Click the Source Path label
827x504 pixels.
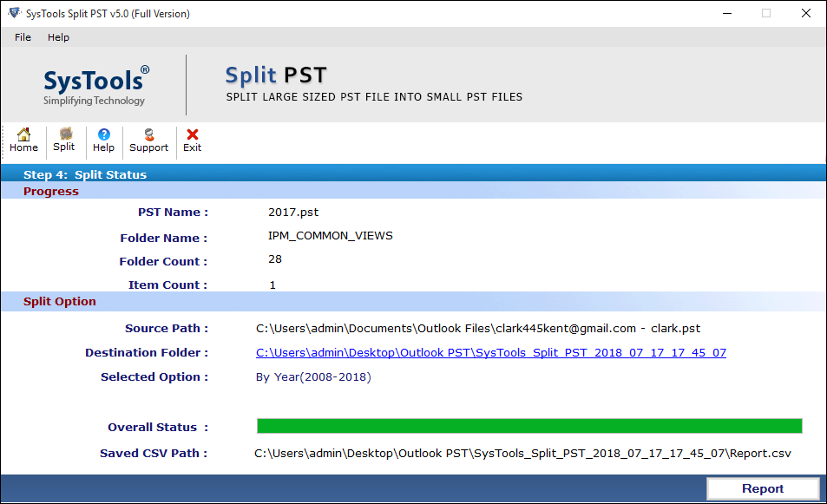click(166, 328)
